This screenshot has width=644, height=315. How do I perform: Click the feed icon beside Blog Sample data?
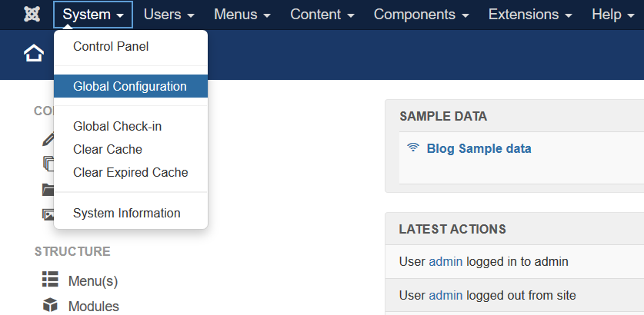(x=413, y=148)
